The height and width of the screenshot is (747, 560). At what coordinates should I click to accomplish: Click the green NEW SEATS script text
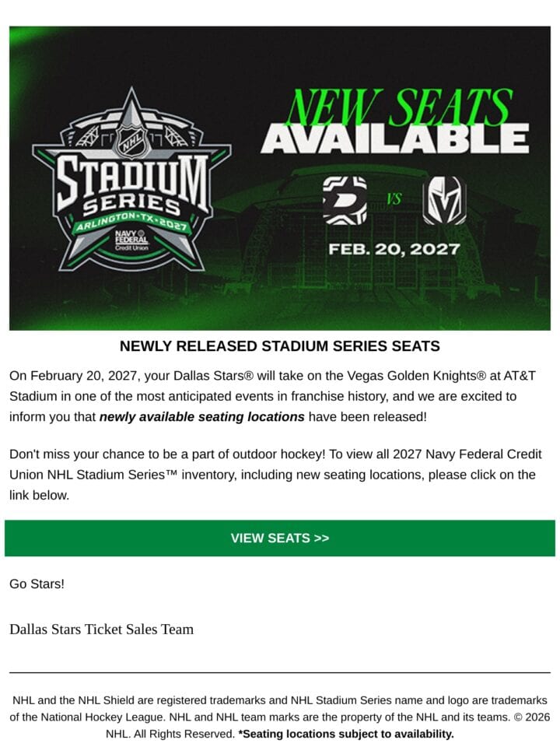(399, 107)
